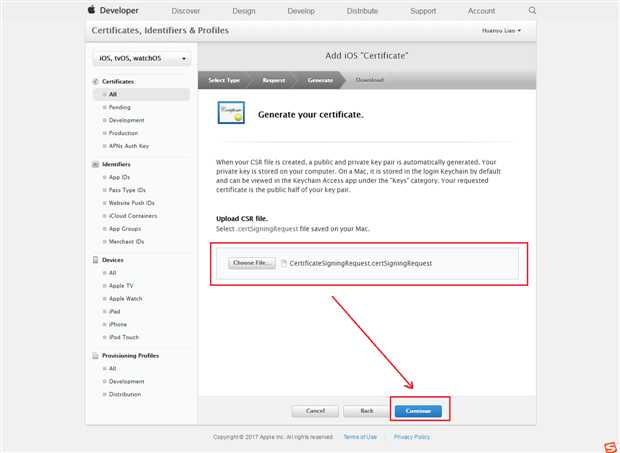Image resolution: width=620 pixels, height=453 pixels.
Task: Click the Generate your certificate heading
Action: [x=310, y=115]
